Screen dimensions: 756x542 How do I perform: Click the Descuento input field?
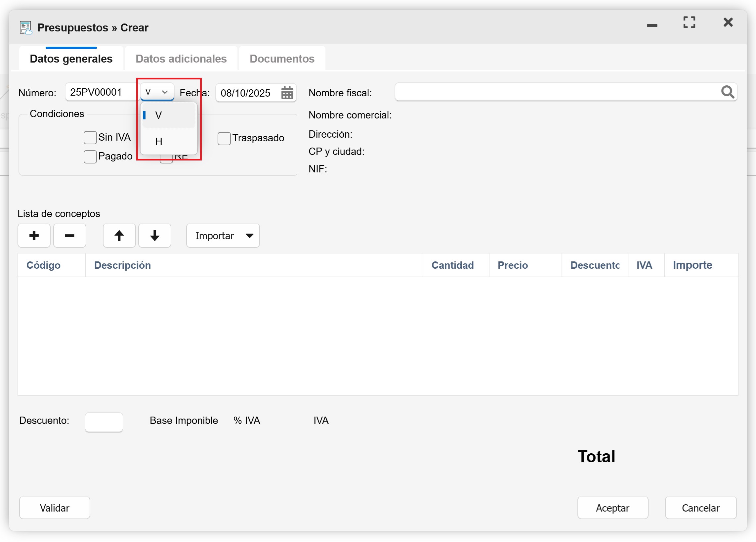pyautogui.click(x=104, y=422)
